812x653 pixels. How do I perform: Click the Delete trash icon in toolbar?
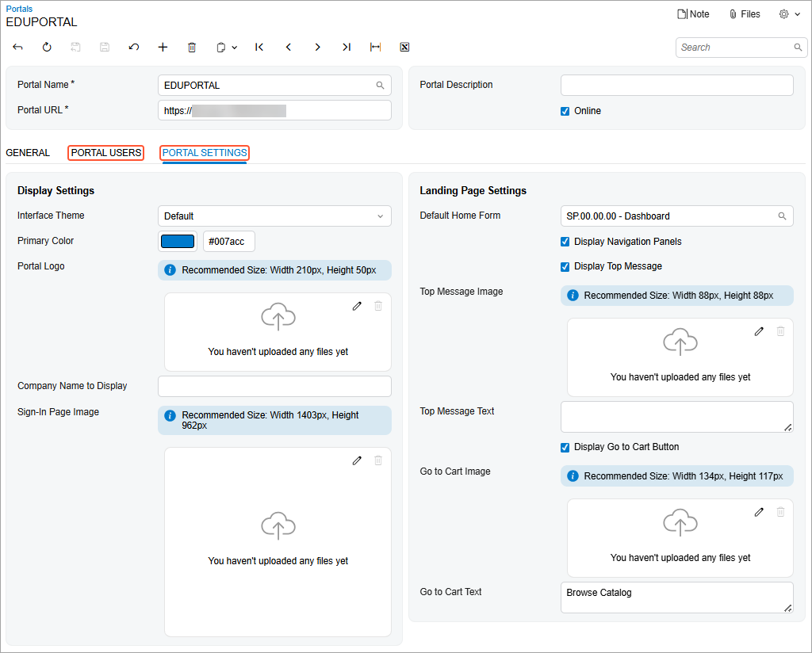coord(192,48)
